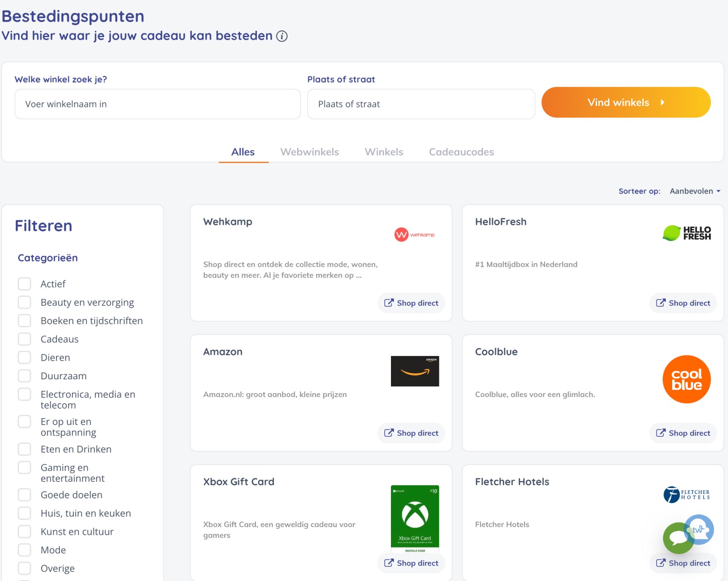Click the Coolblue orange logo
Screen dimensions: 728x581
pos(687,379)
